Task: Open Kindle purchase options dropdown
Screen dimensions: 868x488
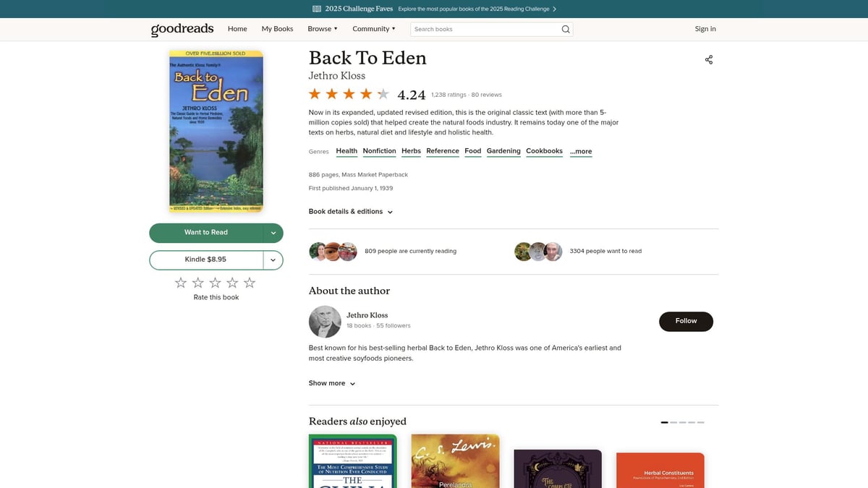Action: tap(273, 260)
